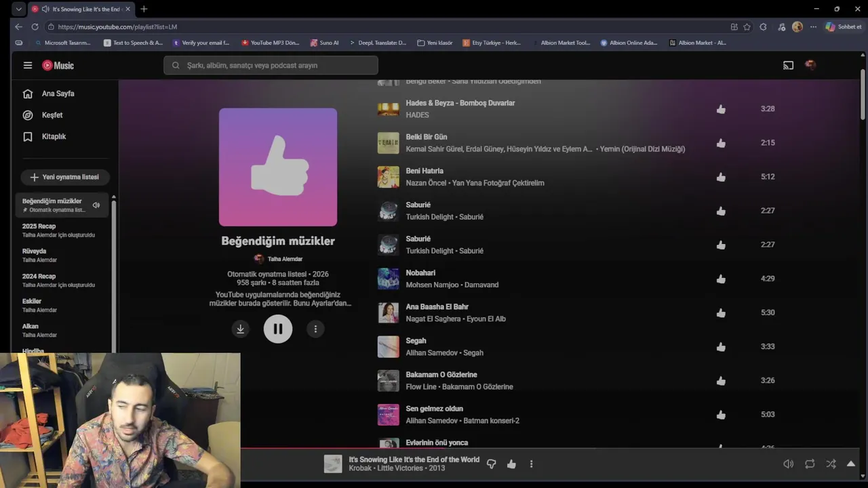
Task: Open the Mohsen Namjoo • Damavand link
Action: coord(452,285)
